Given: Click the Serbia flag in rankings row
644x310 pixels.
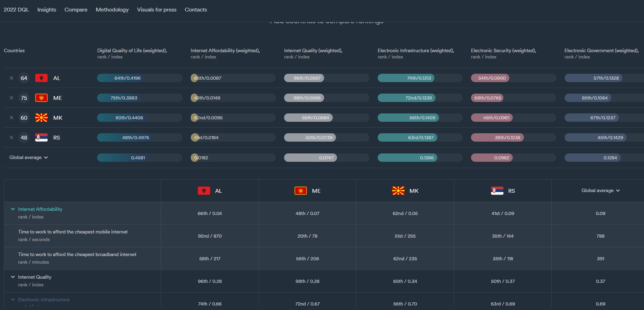Looking at the screenshot, I should point(41,137).
